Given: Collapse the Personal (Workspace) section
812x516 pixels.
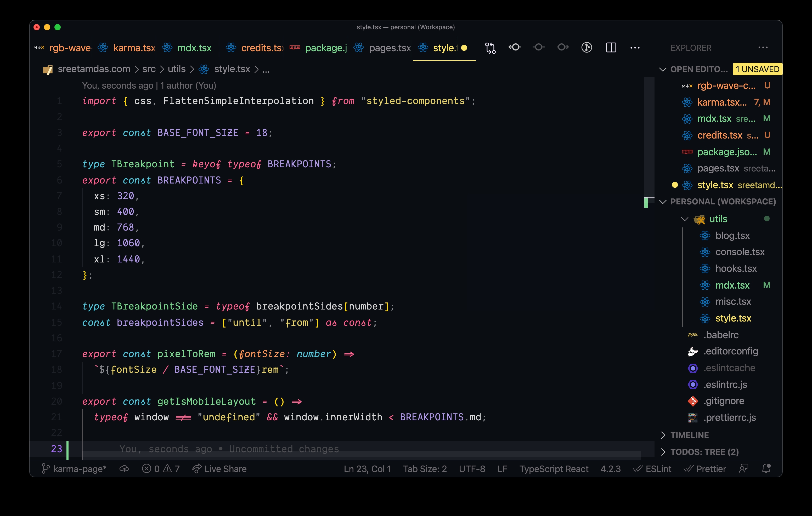Looking at the screenshot, I should (x=663, y=202).
